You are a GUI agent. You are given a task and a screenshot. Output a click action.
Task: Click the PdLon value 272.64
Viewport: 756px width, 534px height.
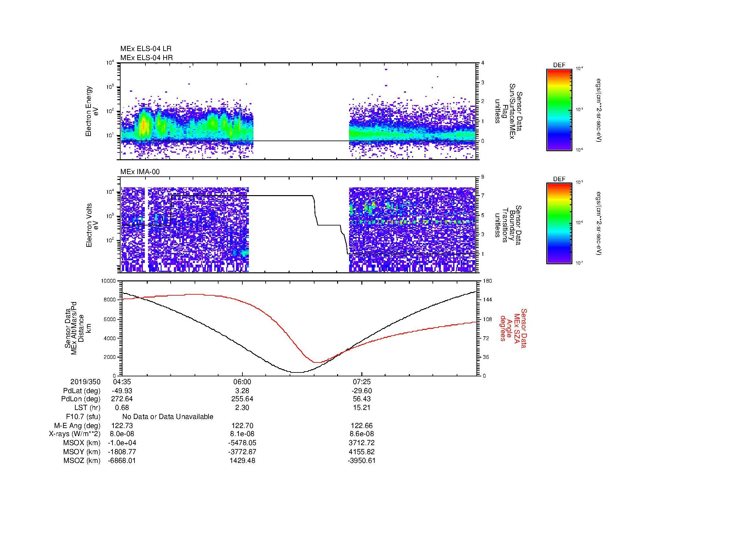click(122, 399)
